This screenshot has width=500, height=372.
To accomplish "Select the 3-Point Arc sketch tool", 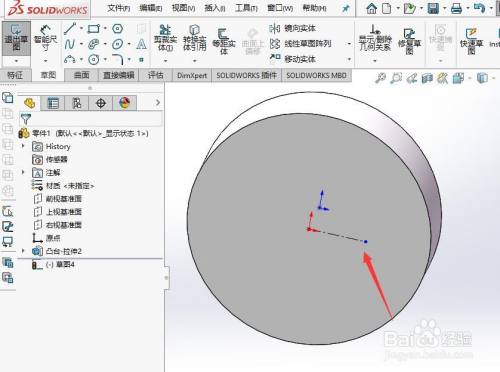I will pos(70,59).
